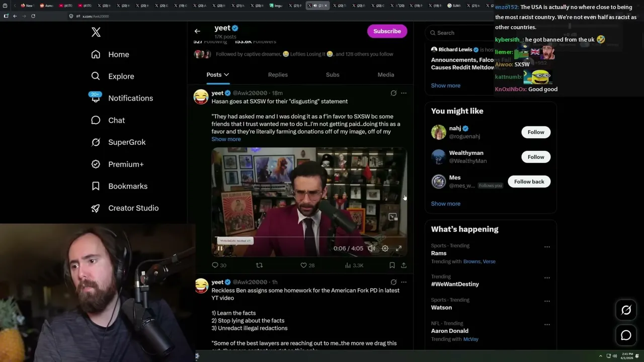This screenshot has width=644, height=362.
Task: Open more options for Aaron Donald trend
Action: 547,325
